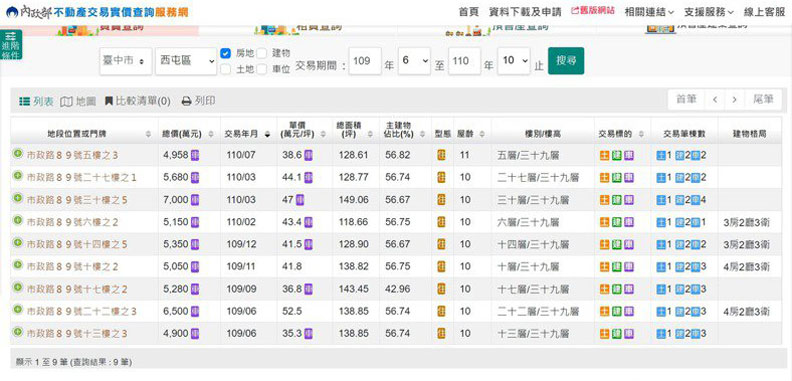Check the 土地 checkbox
Viewport: 792px width, 381px height.
[226, 69]
